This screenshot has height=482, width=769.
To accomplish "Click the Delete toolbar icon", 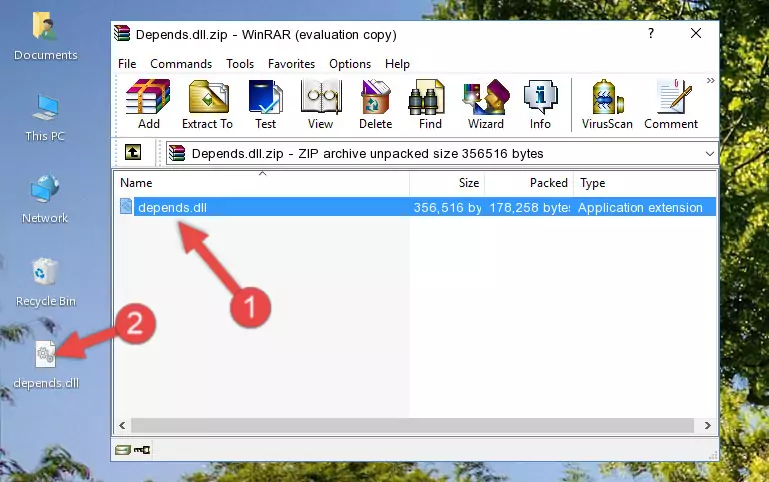I will (375, 104).
